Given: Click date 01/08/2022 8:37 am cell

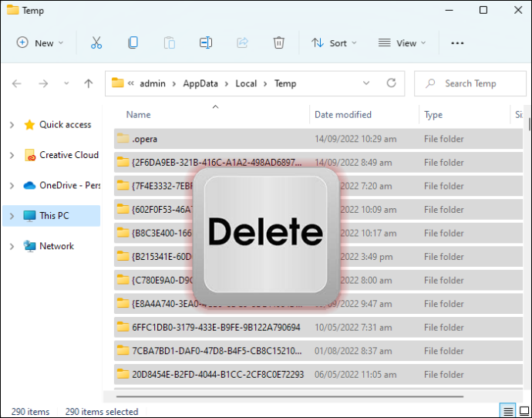Looking at the screenshot, I should coord(353,351).
